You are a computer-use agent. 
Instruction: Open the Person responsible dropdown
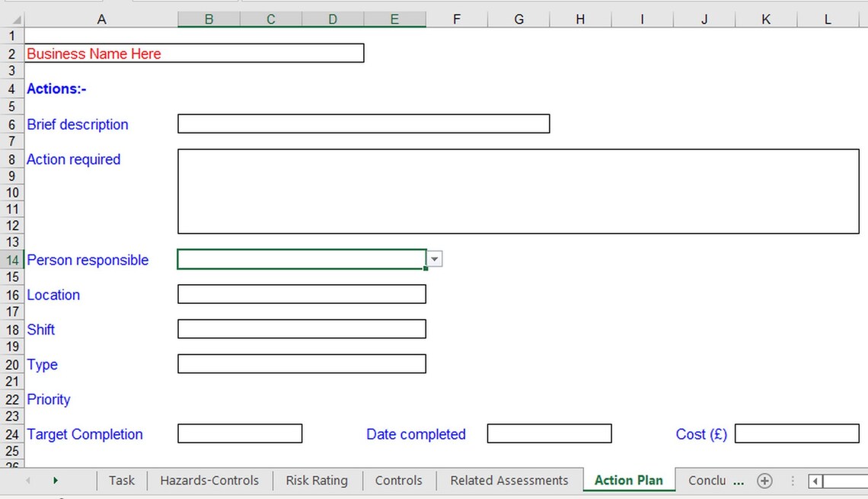point(434,259)
